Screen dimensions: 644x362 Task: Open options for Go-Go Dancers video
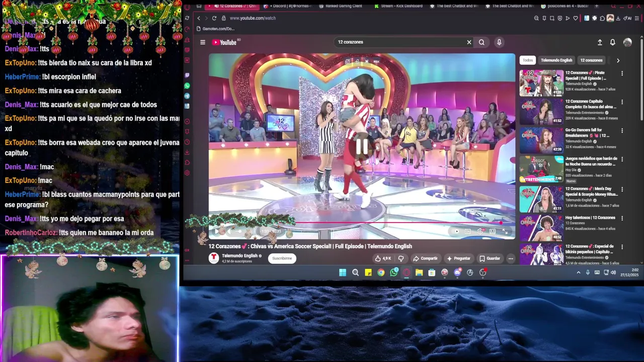622,131
